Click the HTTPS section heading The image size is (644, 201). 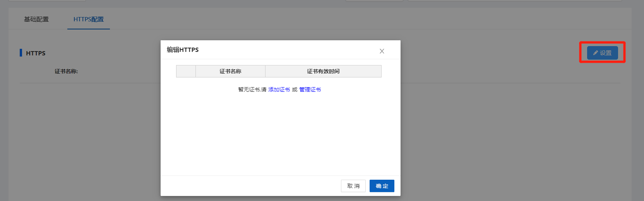coord(36,53)
